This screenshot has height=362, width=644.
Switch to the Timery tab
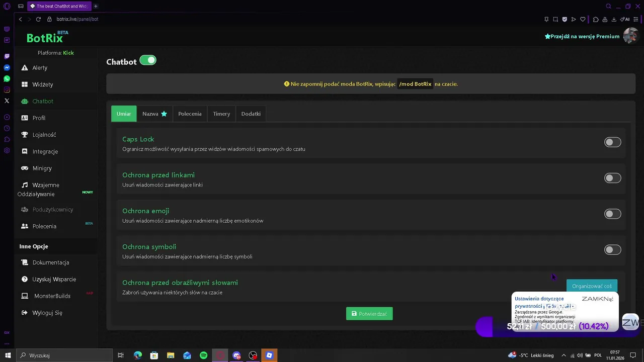coord(221,114)
